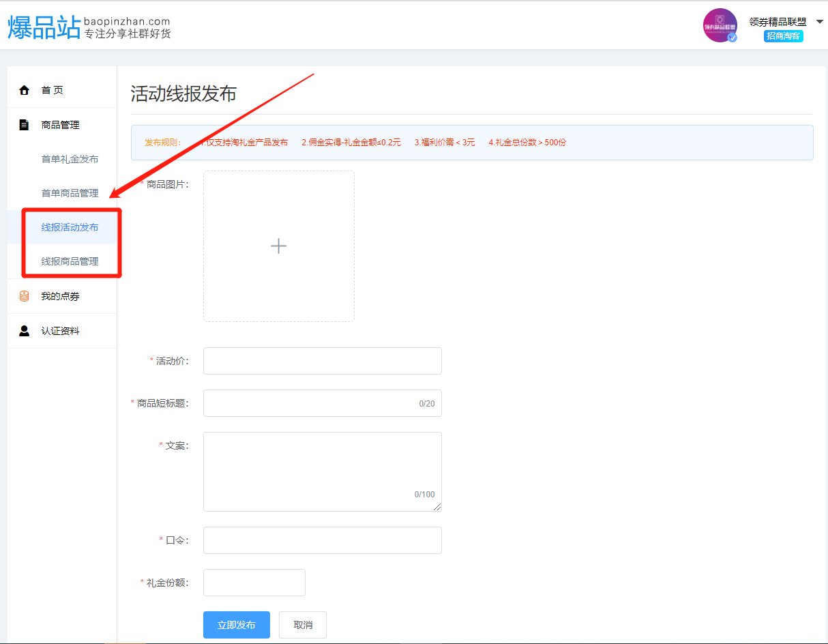Image resolution: width=828 pixels, height=644 pixels.
Task: Click the document icon beside 商品管理
Action: [x=25, y=125]
